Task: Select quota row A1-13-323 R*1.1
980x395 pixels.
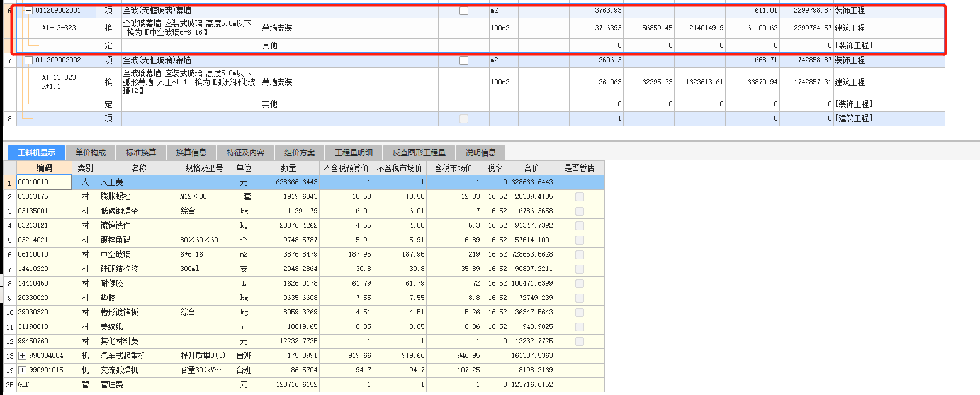Action: tap(60, 82)
